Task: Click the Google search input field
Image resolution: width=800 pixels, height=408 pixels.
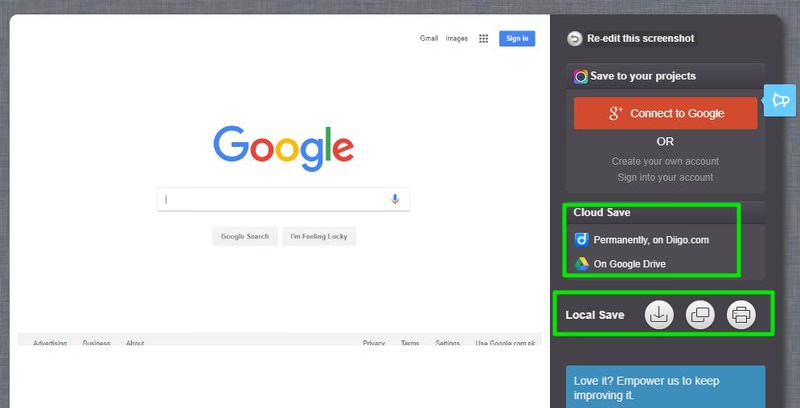Action: point(283,199)
